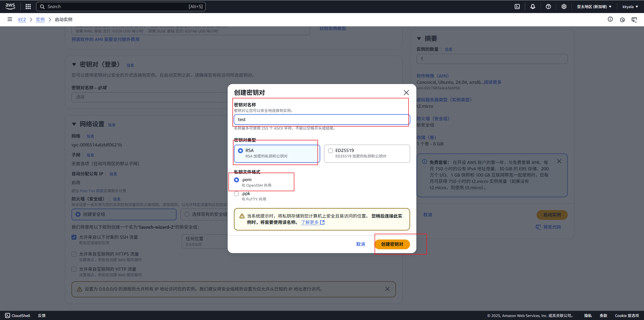Dismiss the 0.0.0.0/0 warning banner
This screenshot has height=320, width=644.
pos(387,289)
